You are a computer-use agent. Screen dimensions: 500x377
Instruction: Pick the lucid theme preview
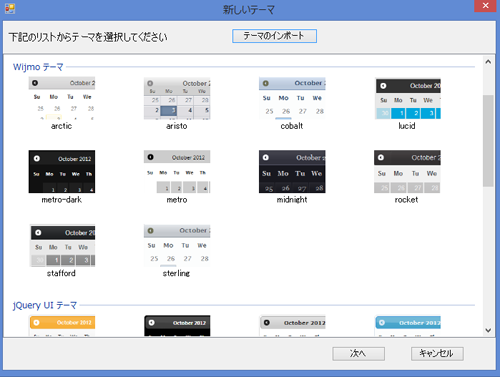408,98
